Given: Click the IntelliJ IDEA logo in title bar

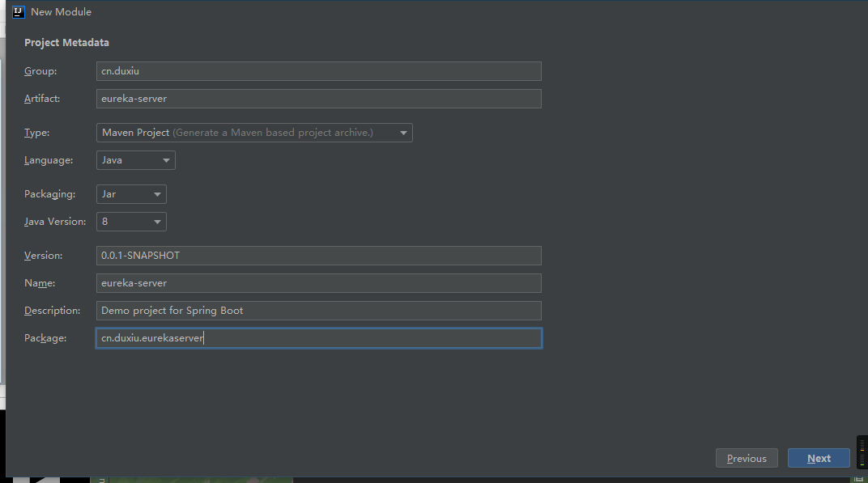Looking at the screenshot, I should [x=19, y=12].
